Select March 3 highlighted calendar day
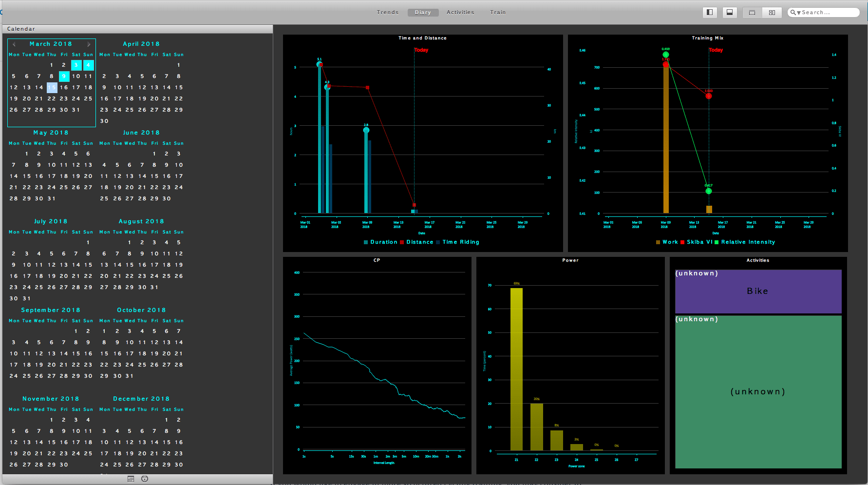 (x=76, y=65)
